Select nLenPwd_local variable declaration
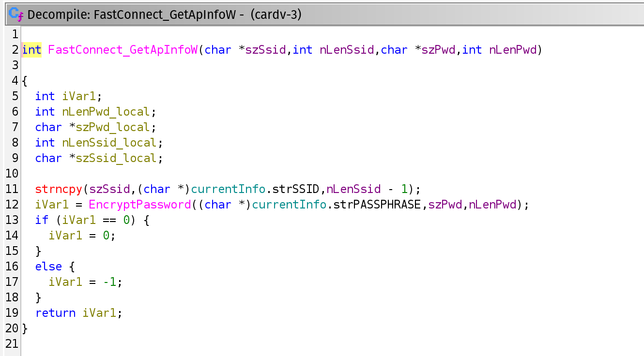Image resolution: width=644 pixels, height=356 pixels. (x=107, y=112)
